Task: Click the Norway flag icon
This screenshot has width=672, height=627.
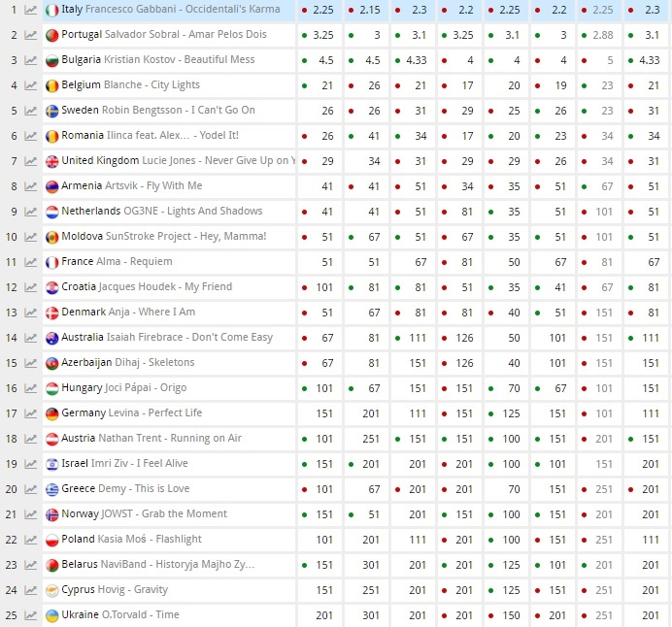Action: click(x=52, y=514)
